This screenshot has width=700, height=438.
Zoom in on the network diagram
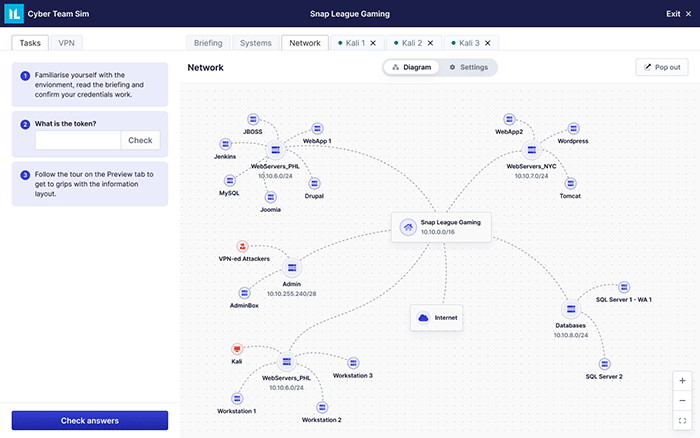682,381
